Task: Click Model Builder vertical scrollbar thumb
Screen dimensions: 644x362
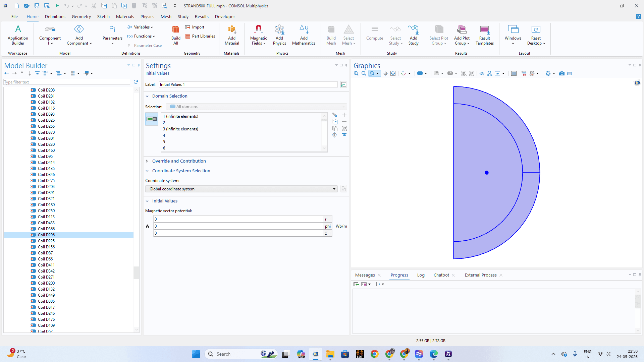Action: [x=136, y=273]
